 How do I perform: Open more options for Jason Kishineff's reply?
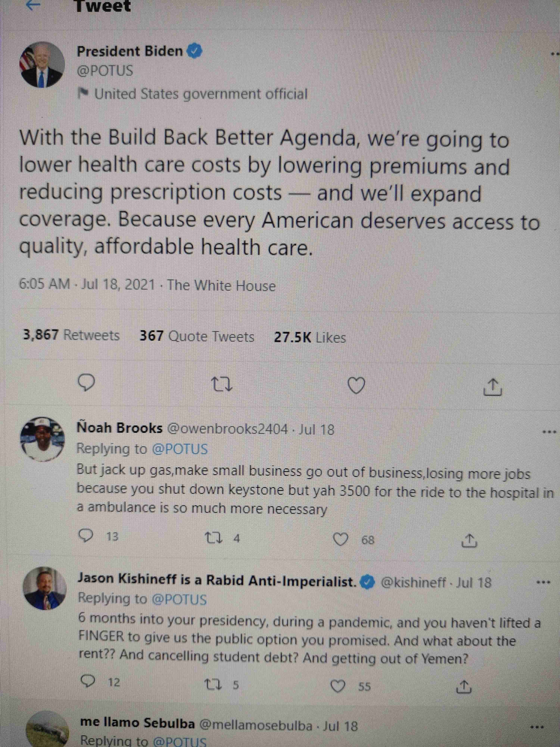(x=544, y=582)
